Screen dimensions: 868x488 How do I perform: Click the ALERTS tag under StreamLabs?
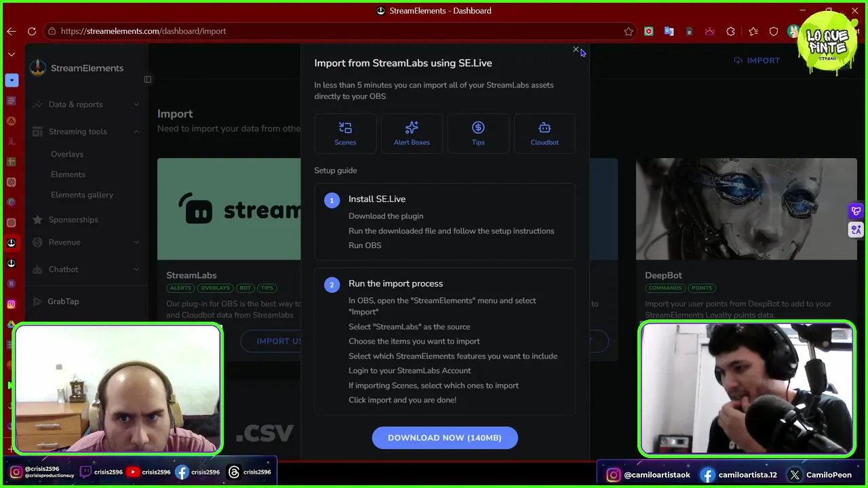[x=180, y=288]
